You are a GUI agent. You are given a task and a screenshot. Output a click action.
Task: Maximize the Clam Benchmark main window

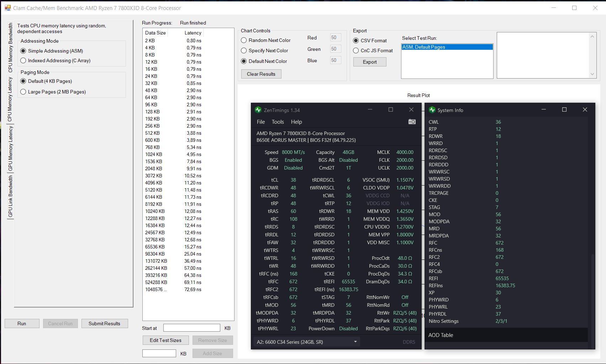(574, 8)
